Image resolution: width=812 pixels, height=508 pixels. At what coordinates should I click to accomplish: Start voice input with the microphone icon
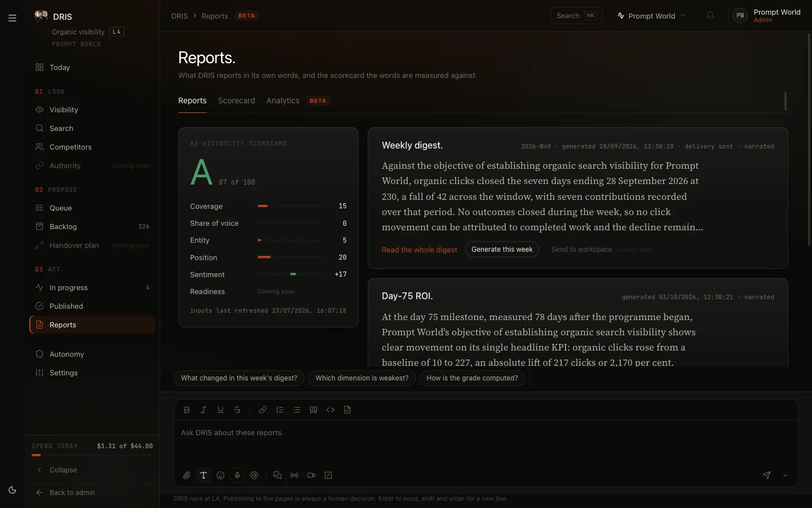237,475
